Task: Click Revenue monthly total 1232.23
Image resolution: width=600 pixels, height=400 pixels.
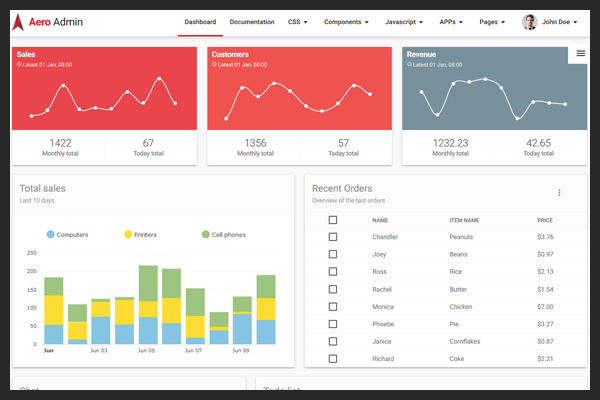Action: [x=450, y=143]
